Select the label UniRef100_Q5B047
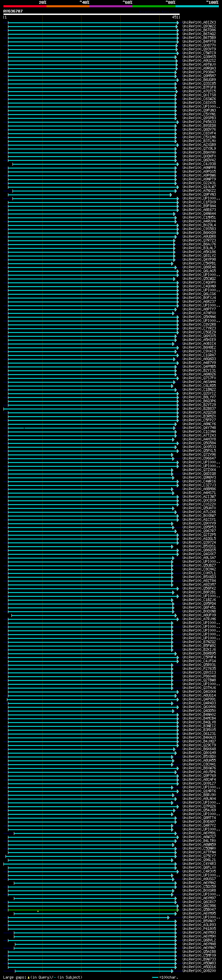 point(199,910)
